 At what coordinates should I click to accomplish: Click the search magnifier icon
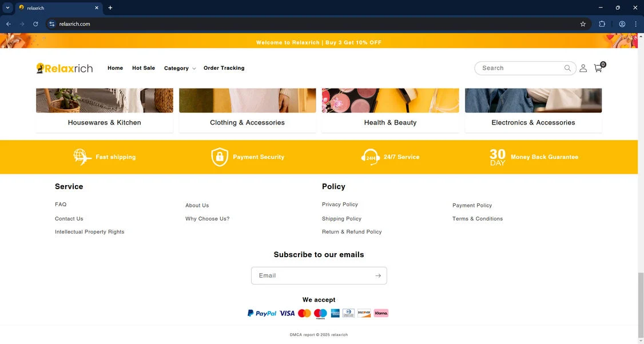tap(567, 68)
